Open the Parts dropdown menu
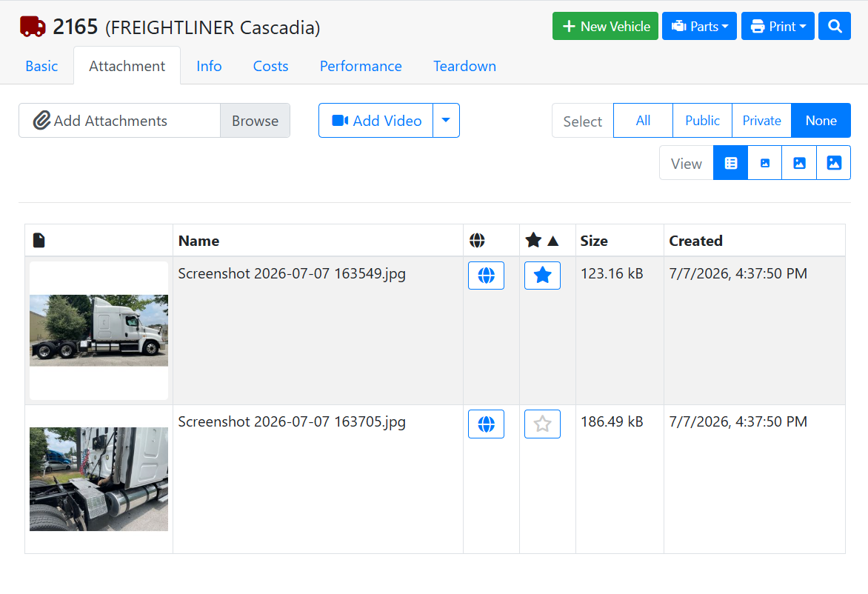The image size is (868, 594). coord(699,26)
